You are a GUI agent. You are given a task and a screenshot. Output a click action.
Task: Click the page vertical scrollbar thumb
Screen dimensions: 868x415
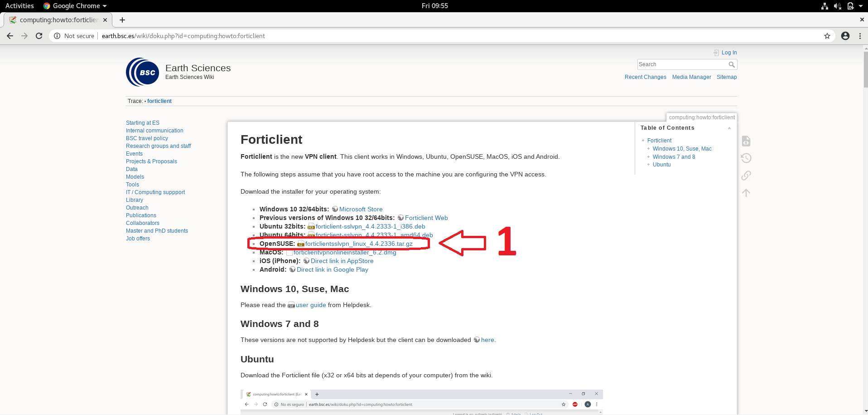[865, 68]
